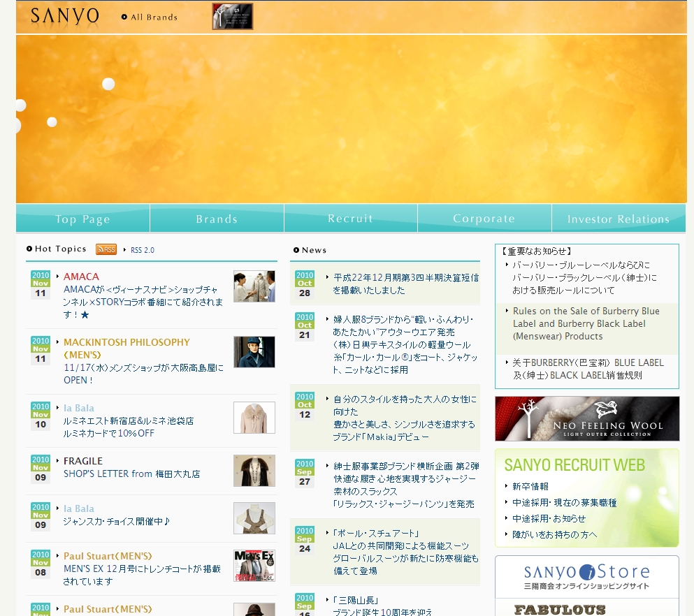Click the orange RSS feed icon
Image resolution: width=694 pixels, height=616 pixels.
(x=106, y=249)
